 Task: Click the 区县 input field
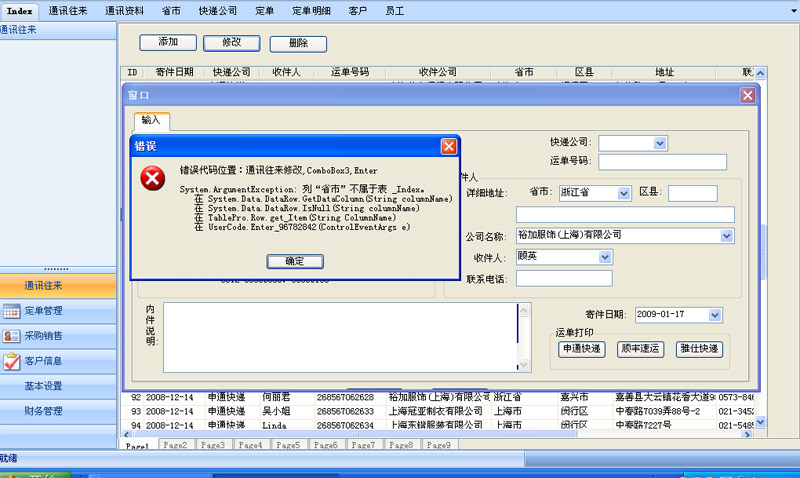pos(692,193)
